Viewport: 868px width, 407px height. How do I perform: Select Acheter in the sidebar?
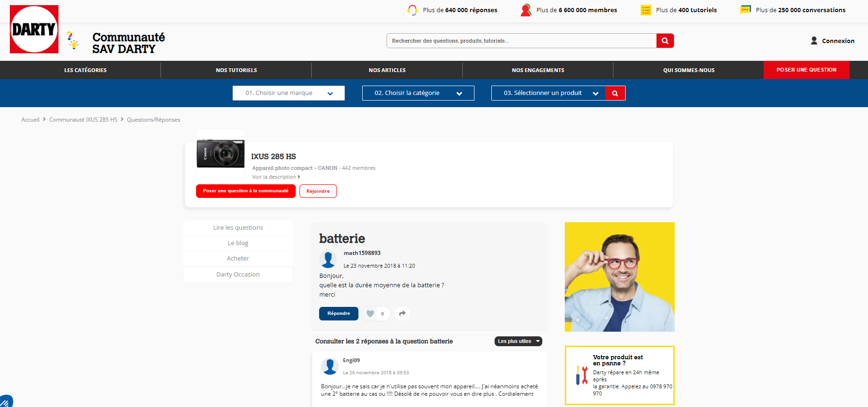pyautogui.click(x=238, y=259)
